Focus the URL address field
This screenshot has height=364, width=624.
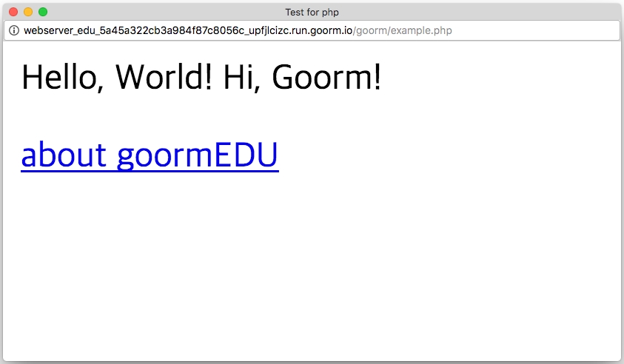click(x=312, y=30)
